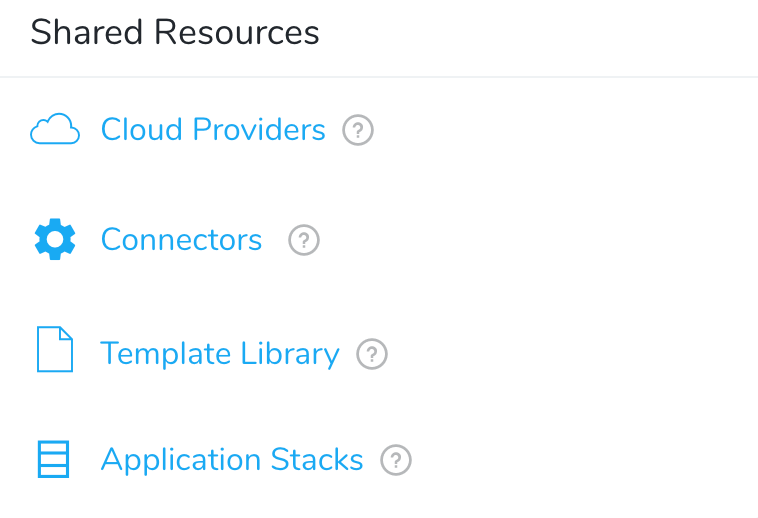
Task: Click the word Resources in the panel title
Action: [x=237, y=32]
